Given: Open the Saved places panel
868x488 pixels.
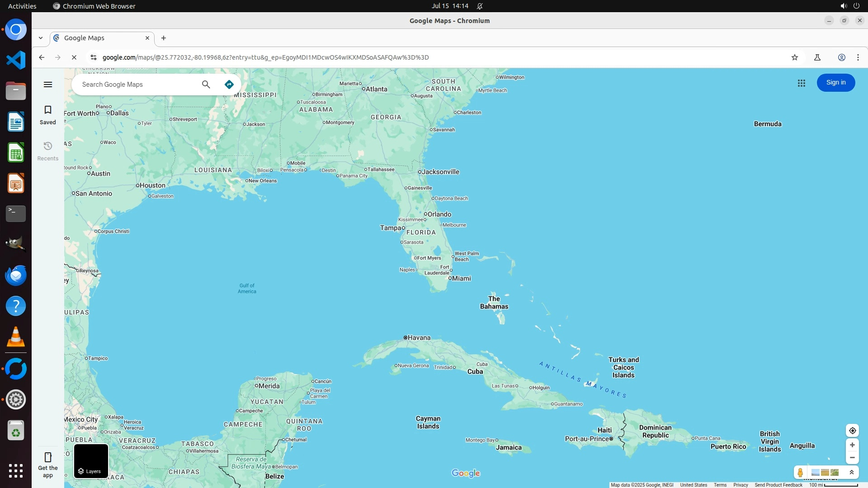Looking at the screenshot, I should (x=48, y=115).
